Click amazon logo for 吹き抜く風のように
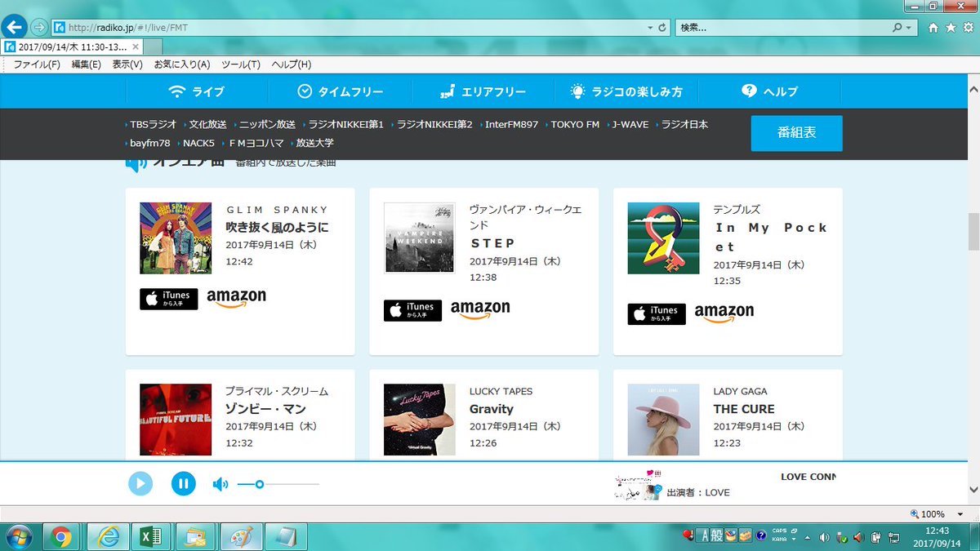Image resolution: width=980 pixels, height=551 pixels. (x=237, y=299)
